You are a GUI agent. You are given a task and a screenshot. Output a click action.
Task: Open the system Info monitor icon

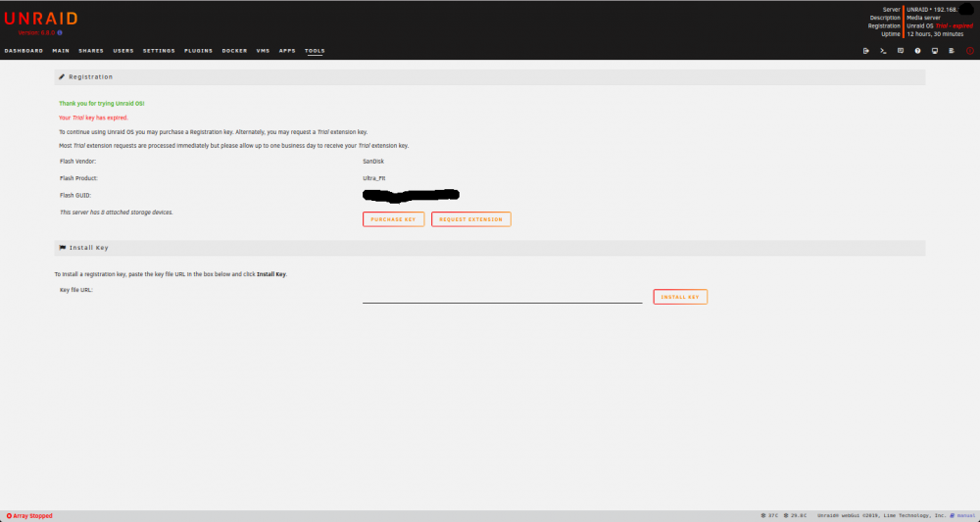[935, 51]
